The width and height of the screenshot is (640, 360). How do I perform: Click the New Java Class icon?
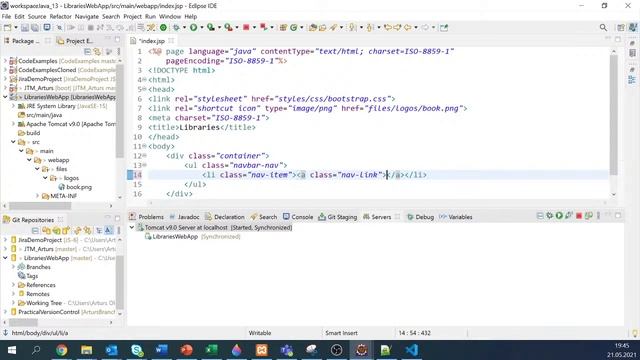click(293, 27)
